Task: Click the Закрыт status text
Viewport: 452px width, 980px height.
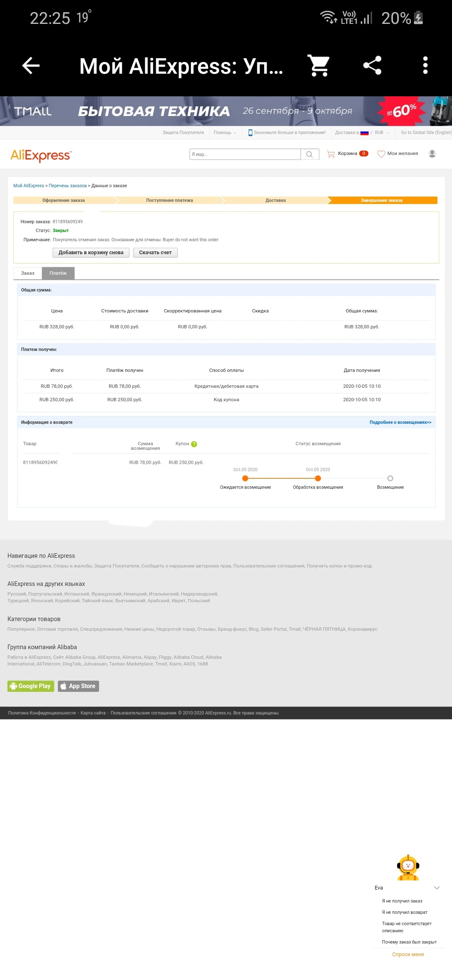Action: coord(61,230)
